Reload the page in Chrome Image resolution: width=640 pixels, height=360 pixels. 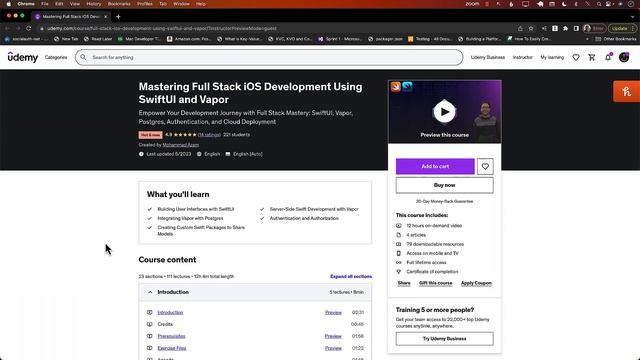(x=29, y=28)
